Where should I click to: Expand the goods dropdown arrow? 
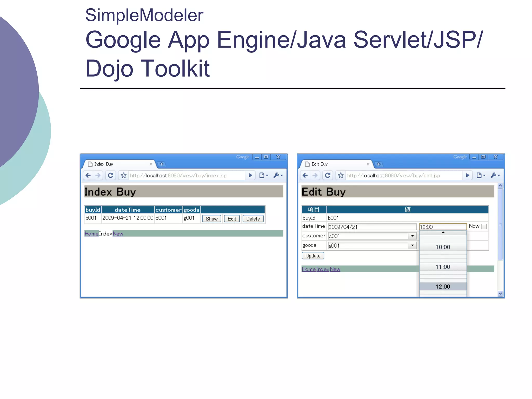click(412, 245)
